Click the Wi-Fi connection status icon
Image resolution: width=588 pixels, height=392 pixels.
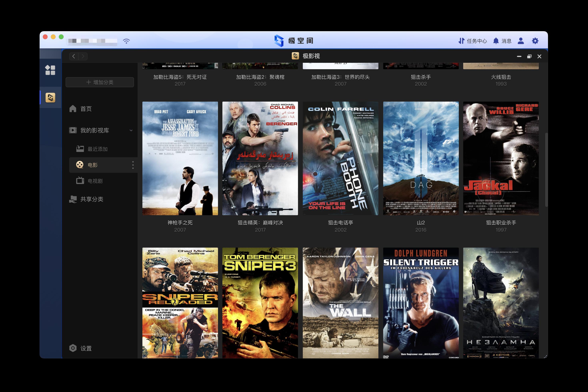(x=126, y=41)
